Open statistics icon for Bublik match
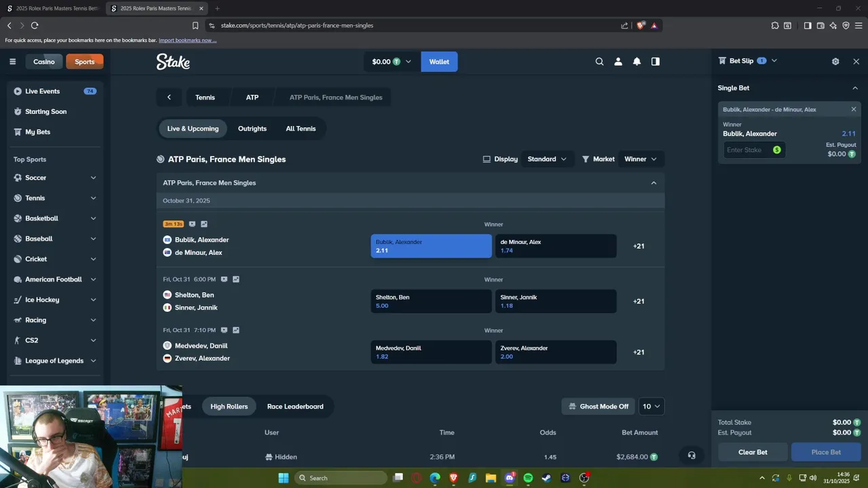 (204, 224)
